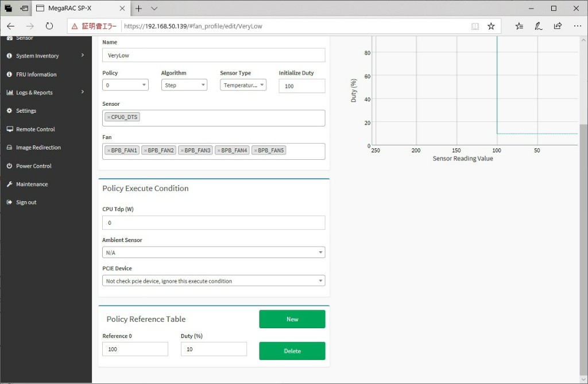Open the Policy dropdown
The height and width of the screenshot is (384, 588).
click(x=125, y=85)
